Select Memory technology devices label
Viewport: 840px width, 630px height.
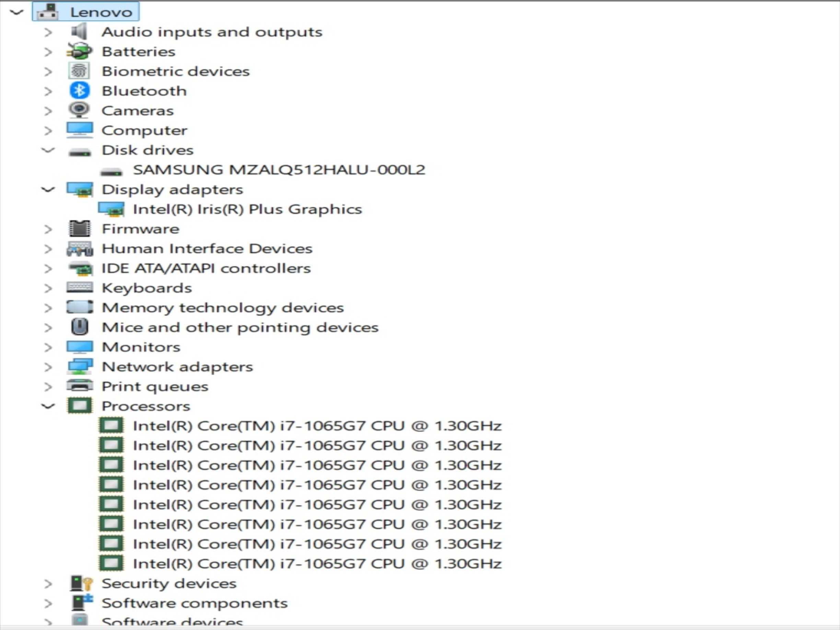click(223, 308)
